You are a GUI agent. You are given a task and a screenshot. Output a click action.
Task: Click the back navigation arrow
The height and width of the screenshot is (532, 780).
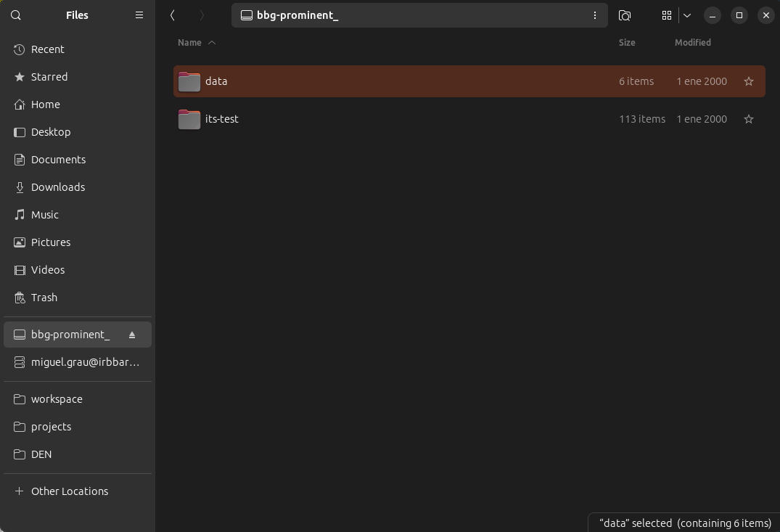[172, 15]
